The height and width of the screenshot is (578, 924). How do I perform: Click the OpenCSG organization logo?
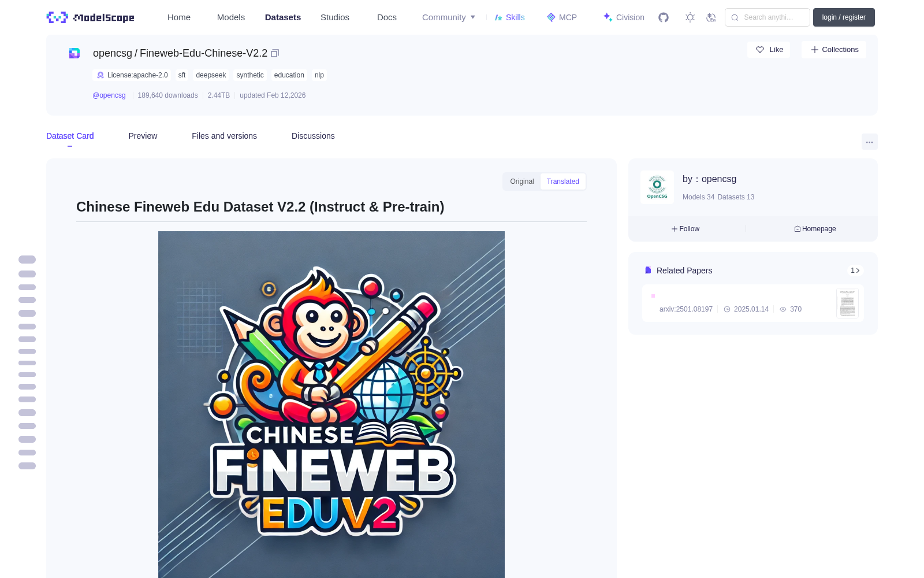657,187
